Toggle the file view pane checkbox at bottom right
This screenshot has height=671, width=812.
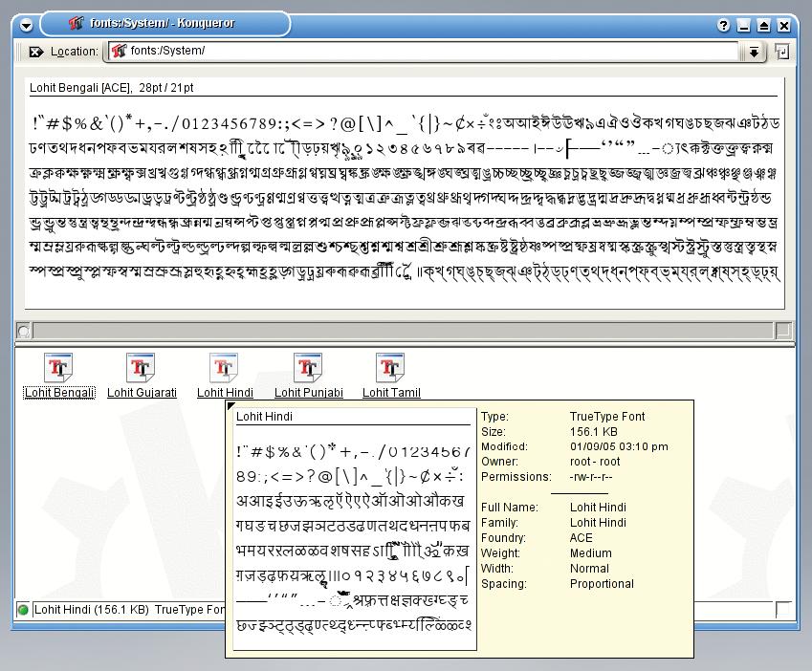[783, 609]
